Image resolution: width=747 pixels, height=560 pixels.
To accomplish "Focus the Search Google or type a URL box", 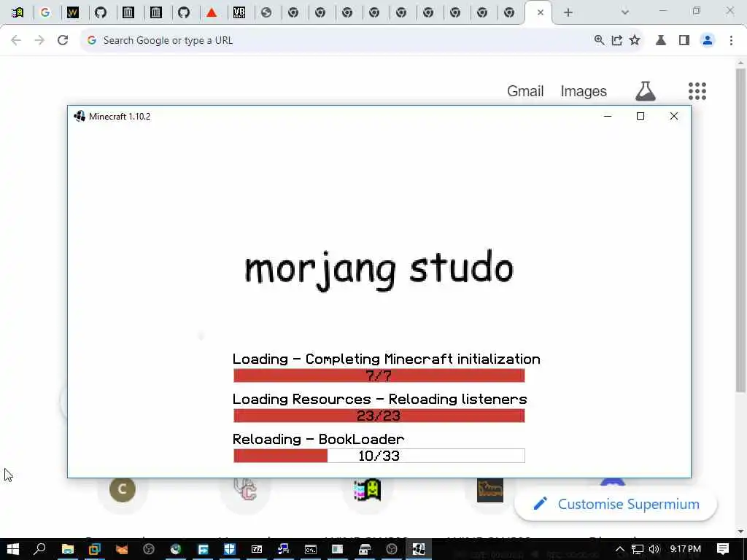I will coord(333,41).
